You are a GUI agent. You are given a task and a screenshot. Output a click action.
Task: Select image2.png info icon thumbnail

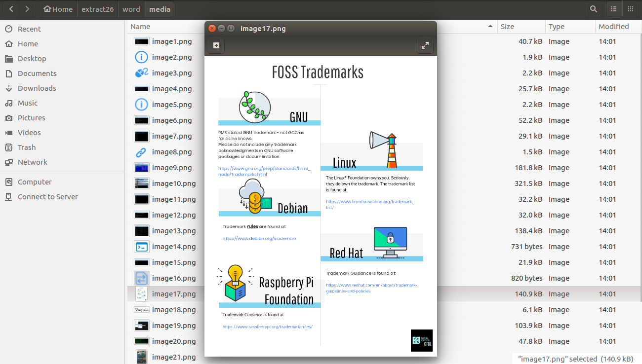tap(141, 57)
